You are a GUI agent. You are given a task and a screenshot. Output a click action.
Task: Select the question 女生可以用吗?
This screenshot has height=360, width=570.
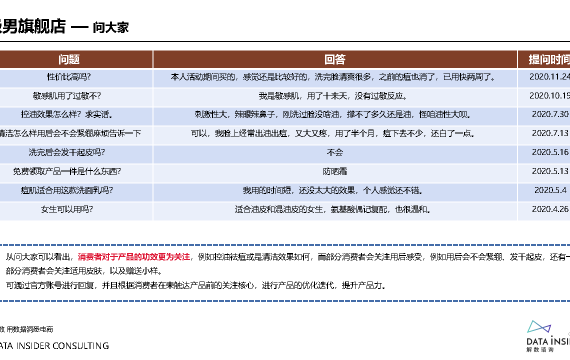click(67, 209)
